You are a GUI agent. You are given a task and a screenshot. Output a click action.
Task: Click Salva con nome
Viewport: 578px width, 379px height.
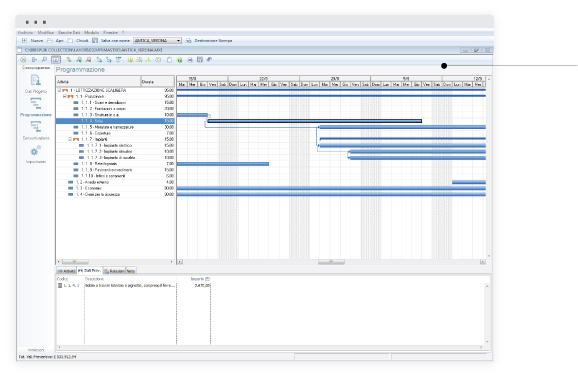111,41
